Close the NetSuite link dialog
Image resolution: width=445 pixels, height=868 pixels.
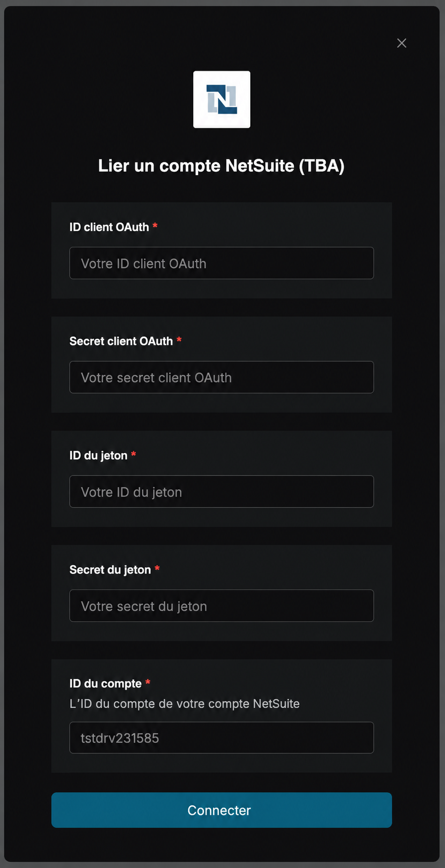coord(402,43)
